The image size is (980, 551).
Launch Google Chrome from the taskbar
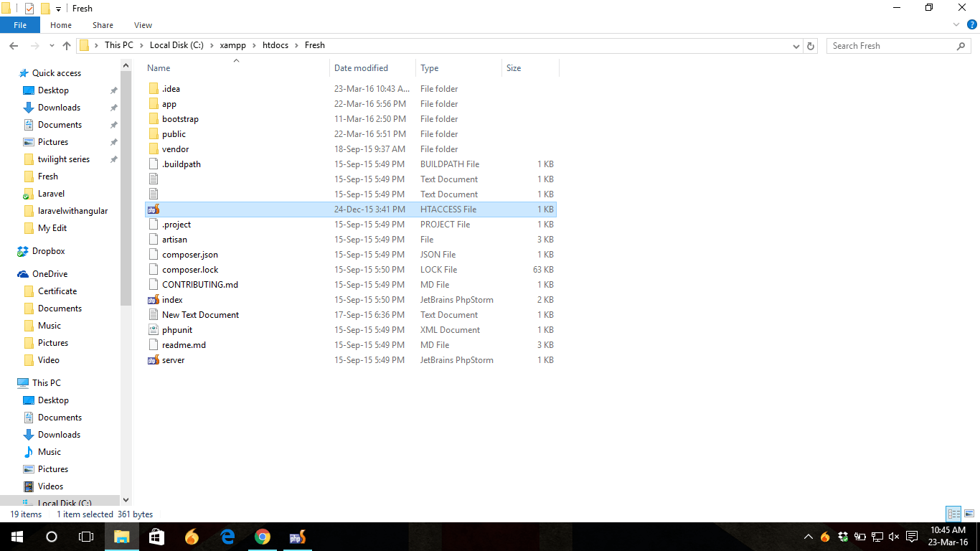(x=263, y=537)
